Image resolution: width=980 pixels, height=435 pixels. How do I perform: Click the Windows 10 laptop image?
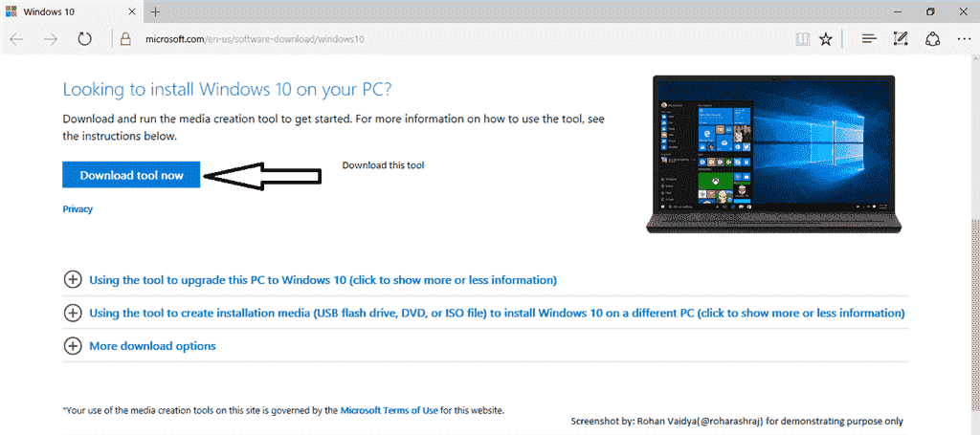point(773,154)
